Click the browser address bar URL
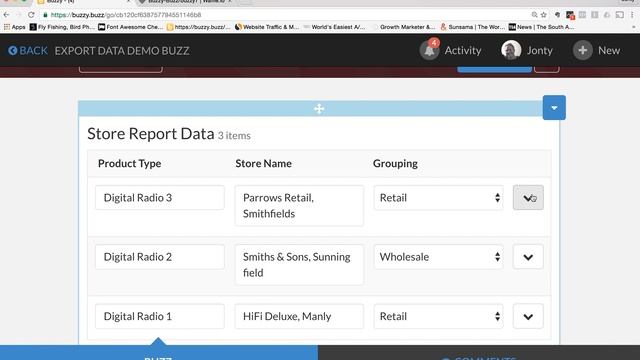This screenshot has height=360, width=640. [126, 15]
